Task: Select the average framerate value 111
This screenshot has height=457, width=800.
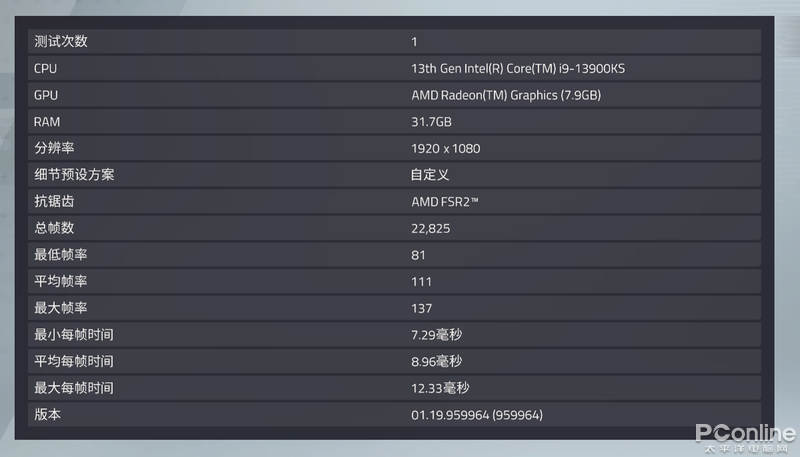Action: [421, 282]
